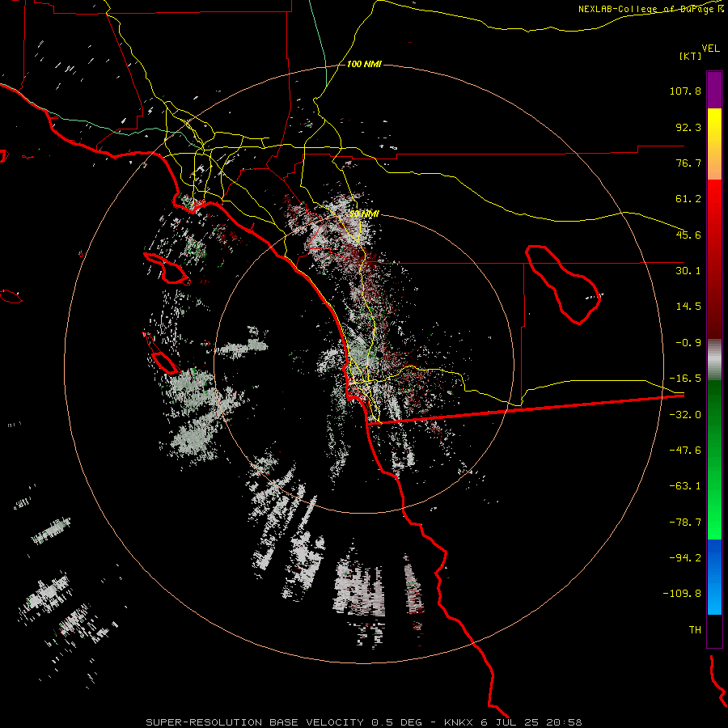The image size is (728, 728).
Task: Pick the purple segment of the velocity color bar
Action: 714,90
